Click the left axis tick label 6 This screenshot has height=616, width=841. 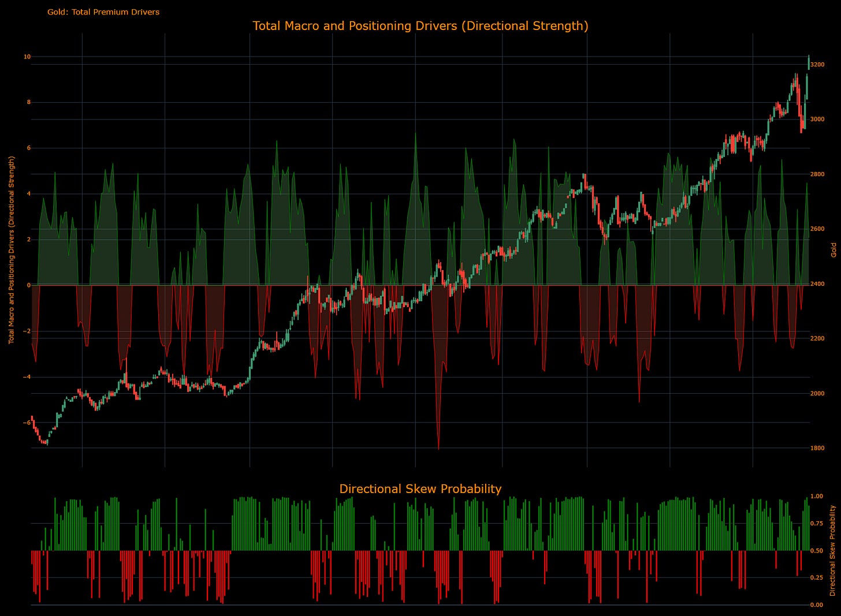pyautogui.click(x=28, y=148)
